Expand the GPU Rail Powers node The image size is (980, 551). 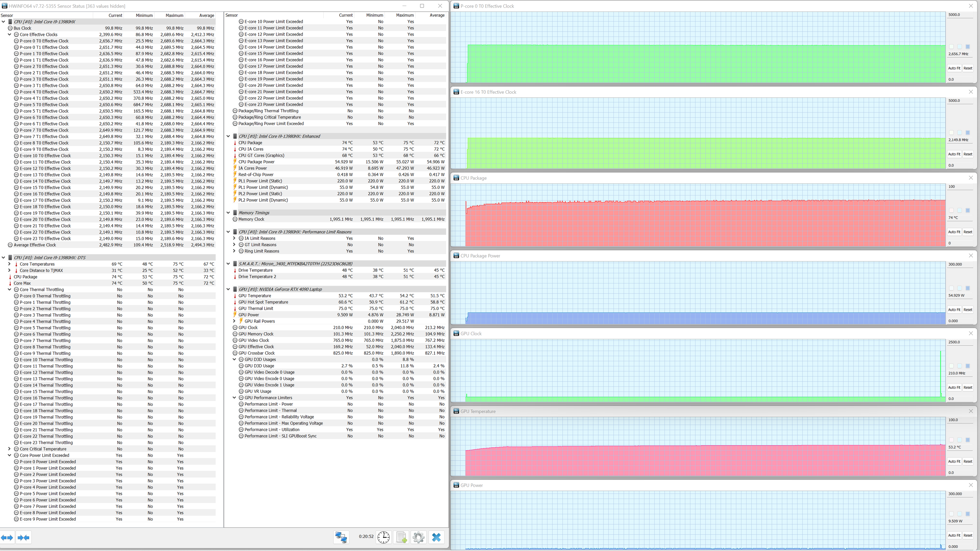tap(234, 321)
